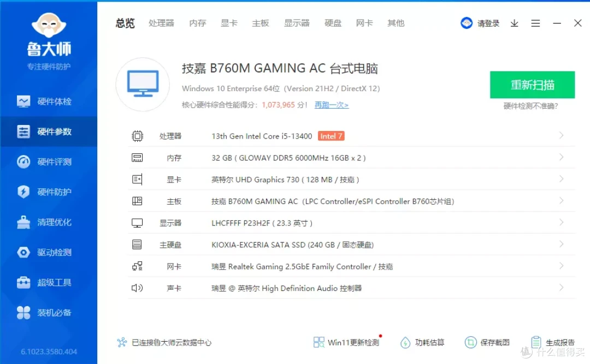Viewport: 590px width, 364px height.
Task: Switch to the 显示器 tab
Action: [x=297, y=23]
